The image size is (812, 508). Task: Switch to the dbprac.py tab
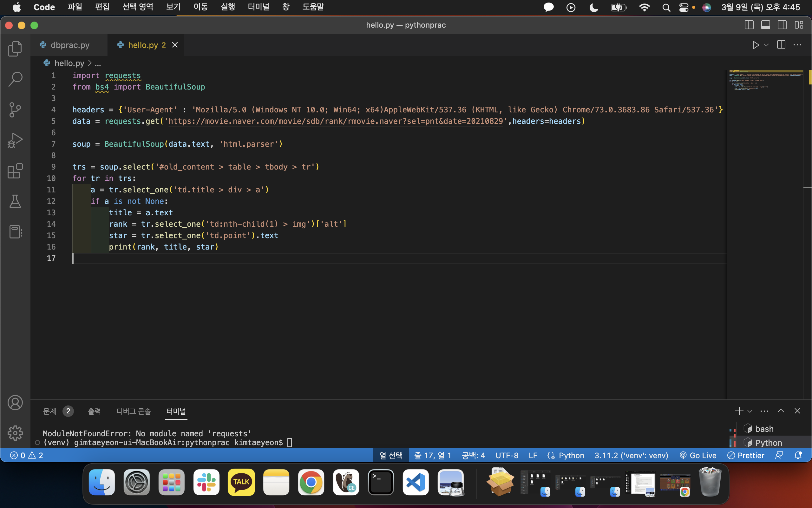(69, 45)
